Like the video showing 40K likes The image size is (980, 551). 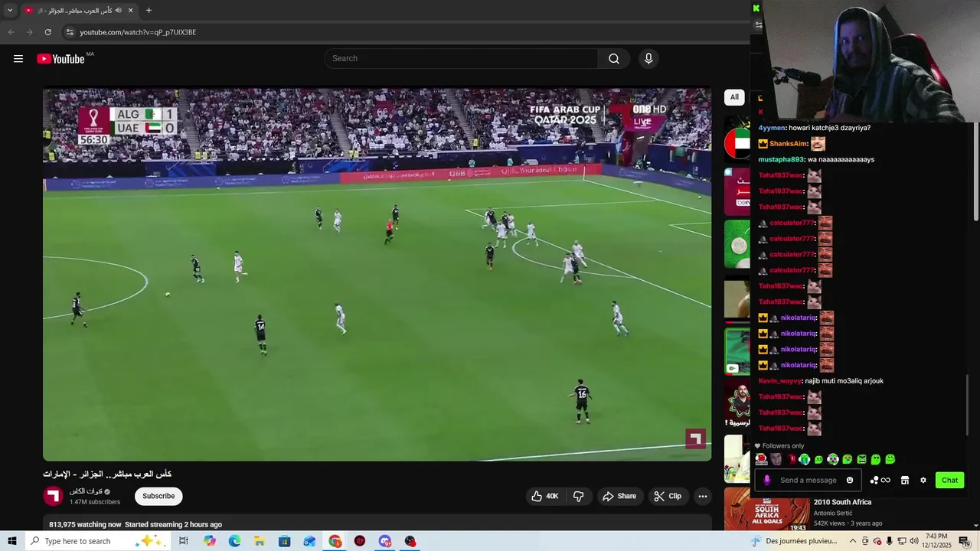click(545, 496)
